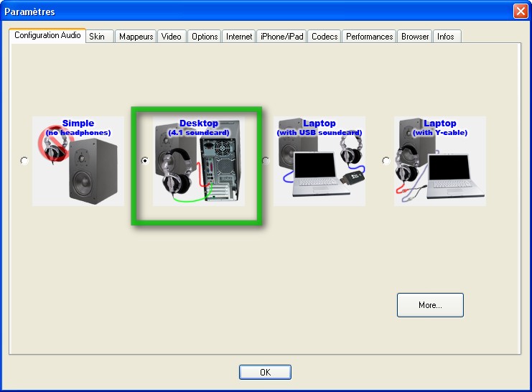The height and width of the screenshot is (392, 532).
Task: Switch to the Browser tab
Action: pyautogui.click(x=415, y=37)
